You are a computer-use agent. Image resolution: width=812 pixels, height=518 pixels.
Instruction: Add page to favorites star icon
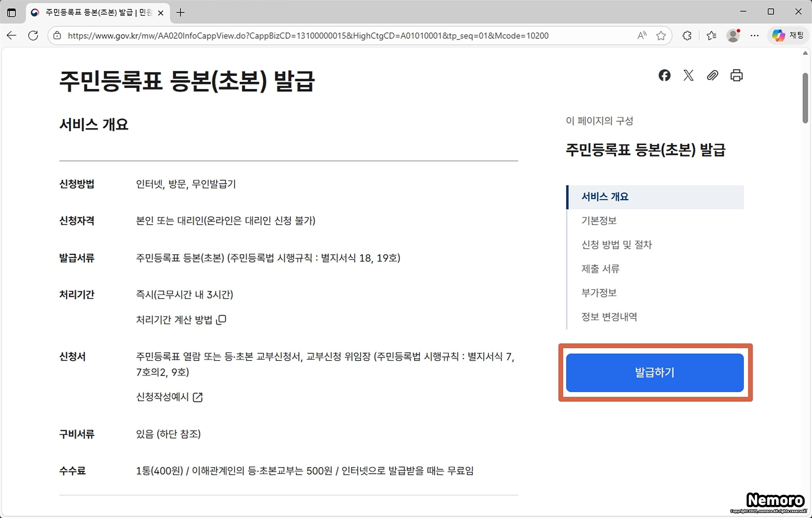(x=661, y=36)
